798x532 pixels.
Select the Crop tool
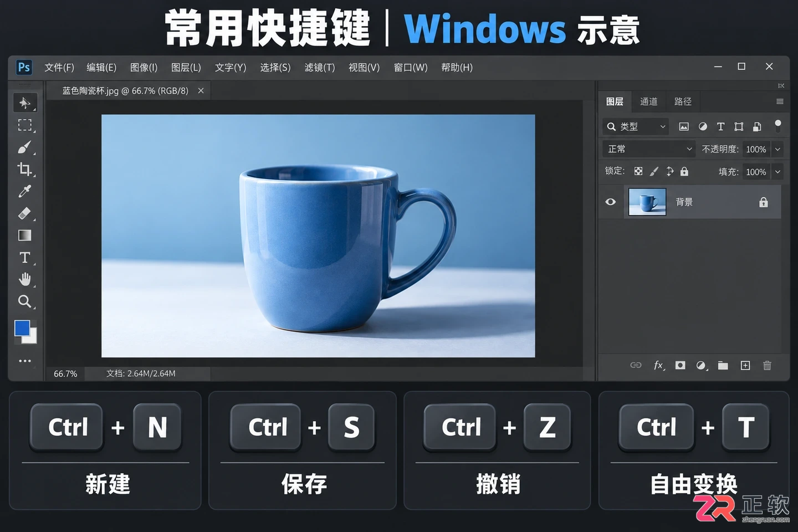tap(24, 169)
